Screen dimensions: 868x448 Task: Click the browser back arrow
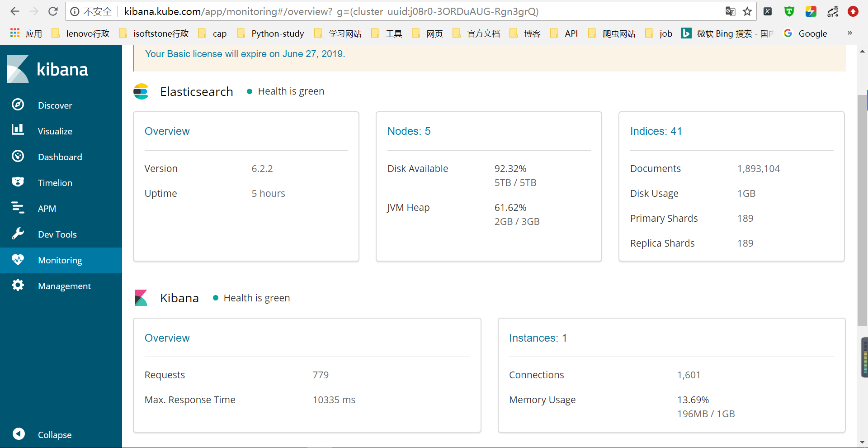pyautogui.click(x=15, y=11)
